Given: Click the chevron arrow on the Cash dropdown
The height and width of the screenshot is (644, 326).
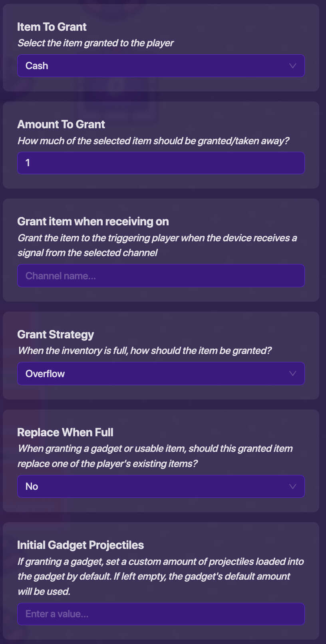Looking at the screenshot, I should coord(292,66).
